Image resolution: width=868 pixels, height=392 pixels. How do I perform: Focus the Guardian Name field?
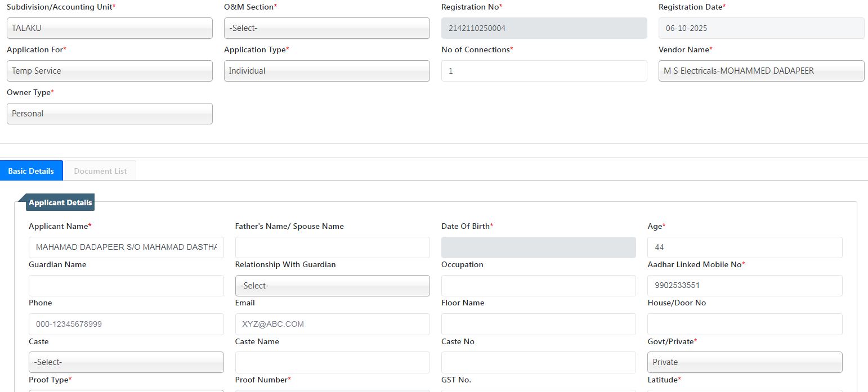pos(126,286)
